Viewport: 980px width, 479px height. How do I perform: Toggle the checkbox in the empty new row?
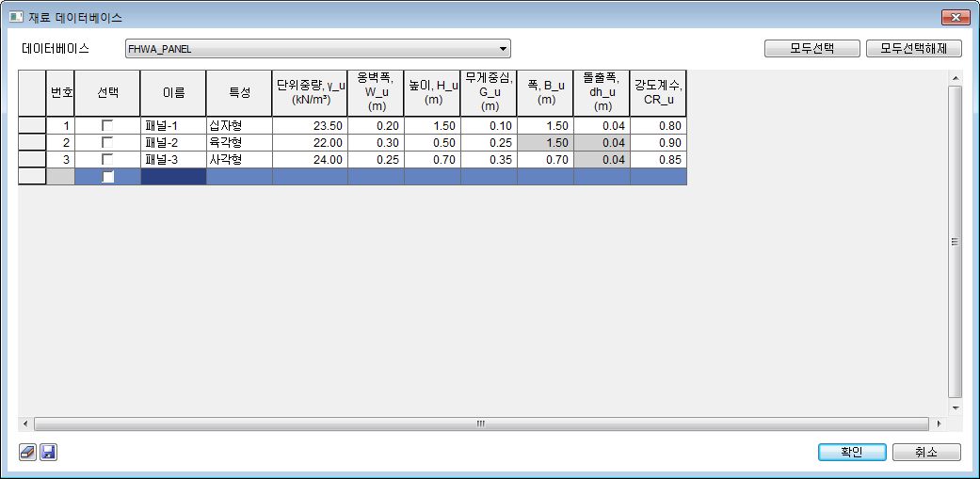point(107,176)
